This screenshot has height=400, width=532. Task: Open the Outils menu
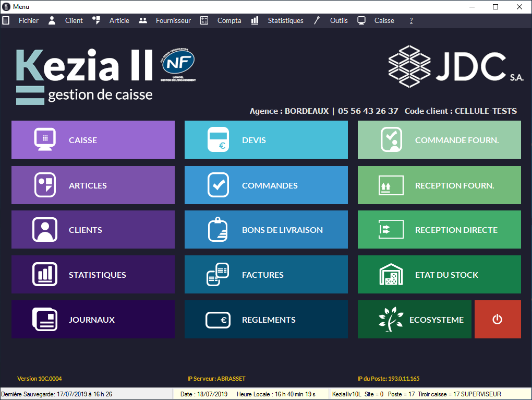pyautogui.click(x=338, y=20)
